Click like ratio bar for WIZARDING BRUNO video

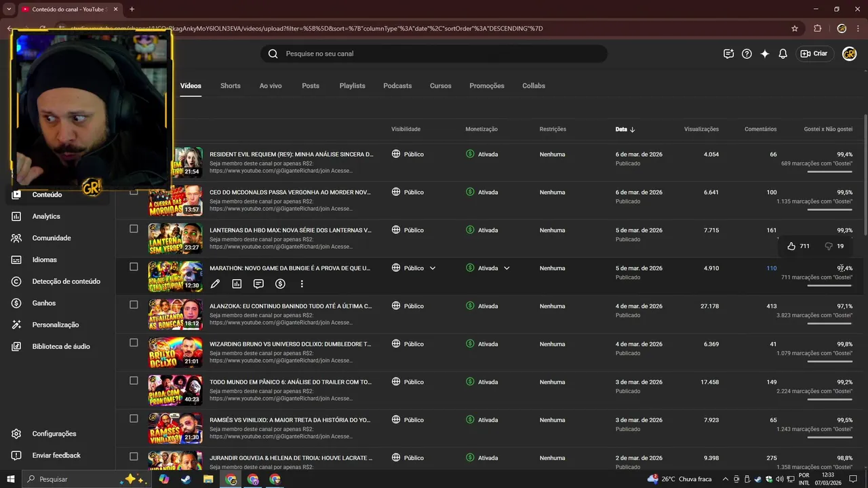(830, 361)
